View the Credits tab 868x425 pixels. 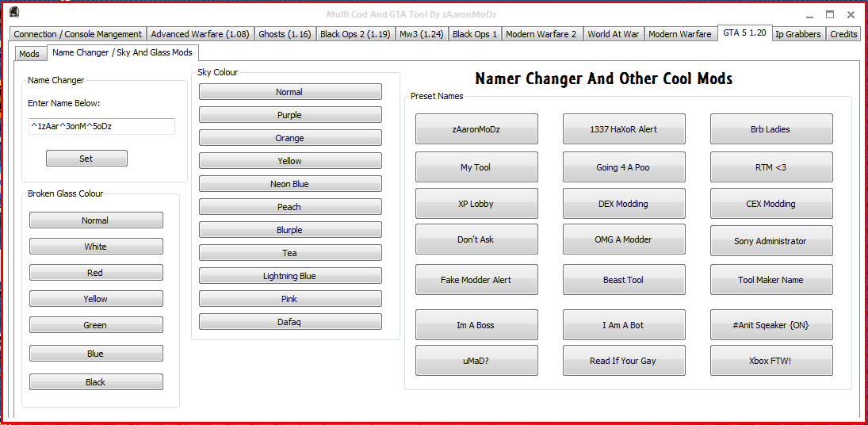pos(843,34)
